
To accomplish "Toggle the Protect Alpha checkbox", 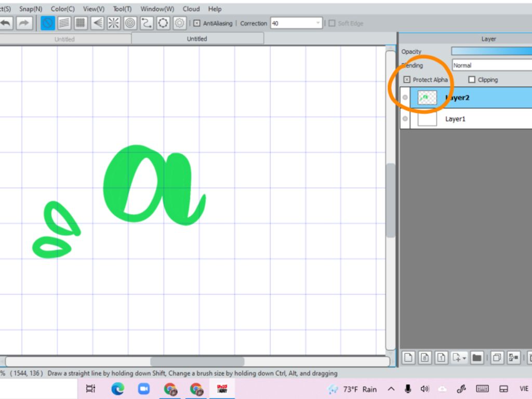I will coord(407,79).
